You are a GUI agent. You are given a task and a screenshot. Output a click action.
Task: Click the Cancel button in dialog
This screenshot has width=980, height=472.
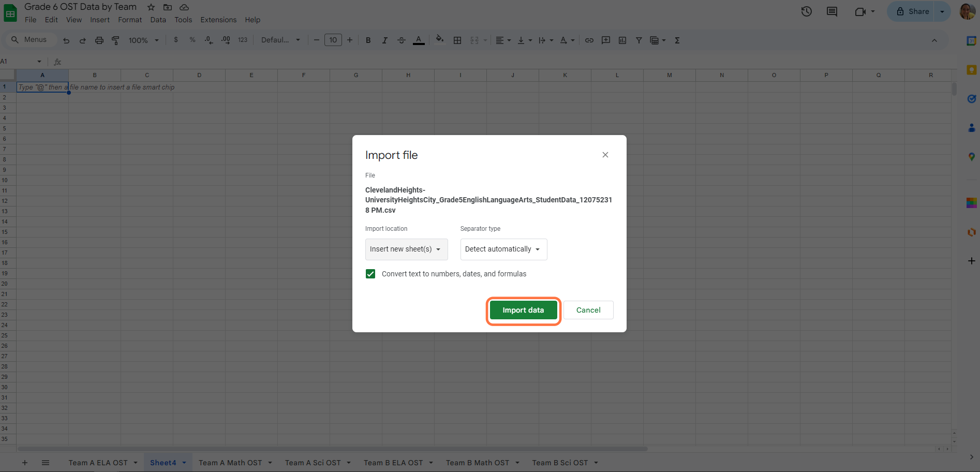click(588, 310)
